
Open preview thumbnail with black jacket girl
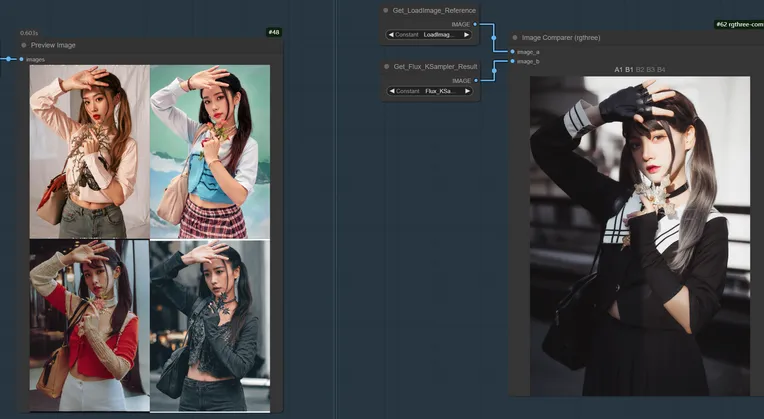(x=210, y=325)
